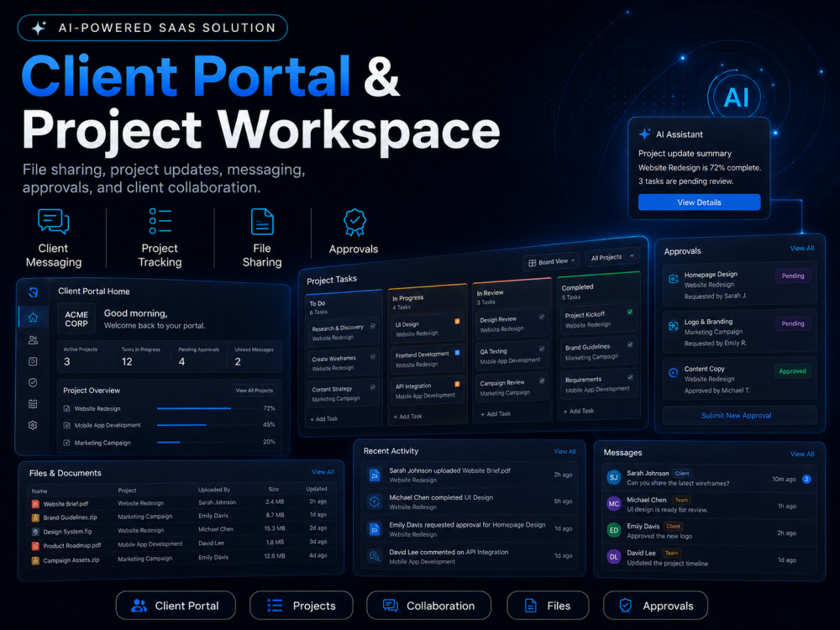Click Marketing Campaign 20% progress bar
This screenshot has height=630, width=840.
tap(207, 442)
